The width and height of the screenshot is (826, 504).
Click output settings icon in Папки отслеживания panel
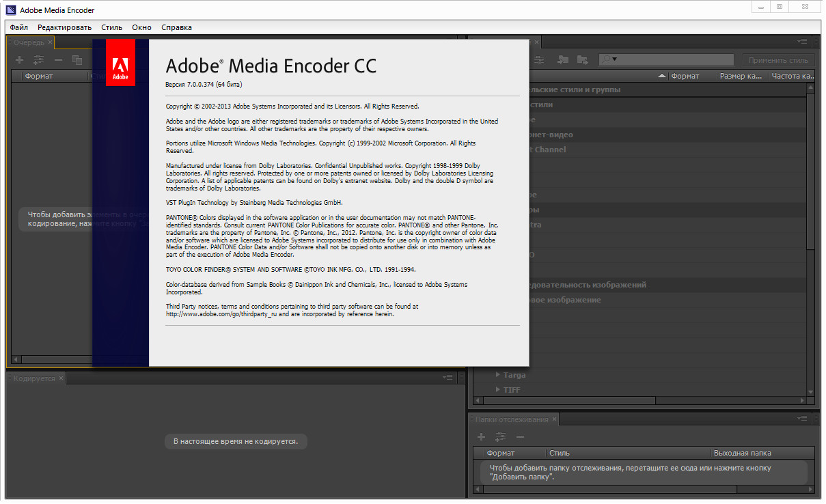point(501,436)
